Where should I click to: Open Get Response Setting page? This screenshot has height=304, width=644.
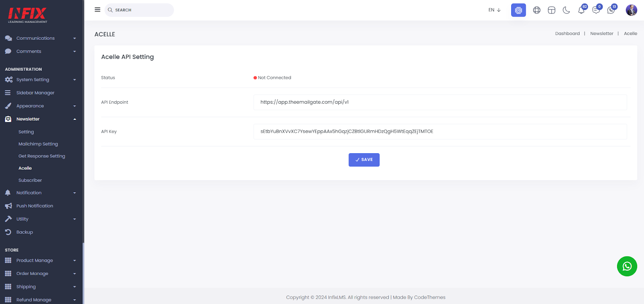pyautogui.click(x=42, y=156)
